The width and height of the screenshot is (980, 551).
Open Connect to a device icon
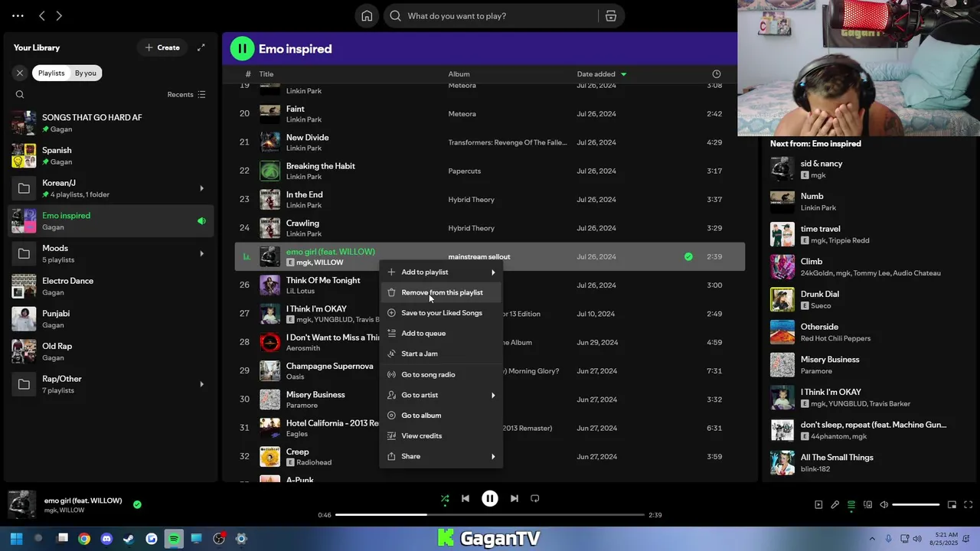click(867, 504)
